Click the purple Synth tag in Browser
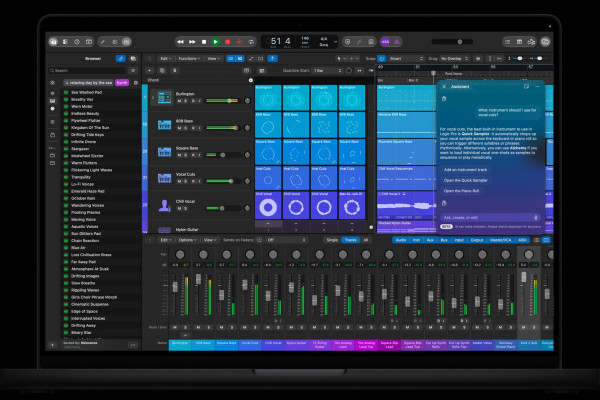 pyautogui.click(x=122, y=83)
